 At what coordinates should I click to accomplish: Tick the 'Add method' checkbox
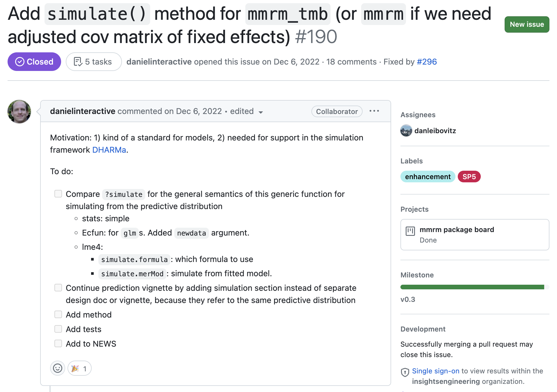[x=58, y=314]
